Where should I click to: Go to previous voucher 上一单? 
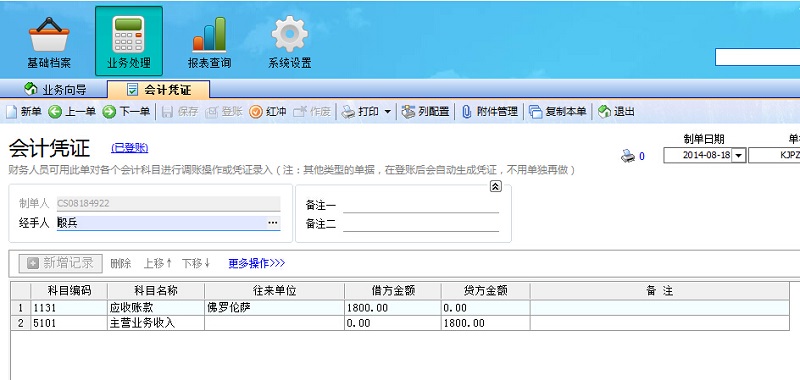pos(72,112)
